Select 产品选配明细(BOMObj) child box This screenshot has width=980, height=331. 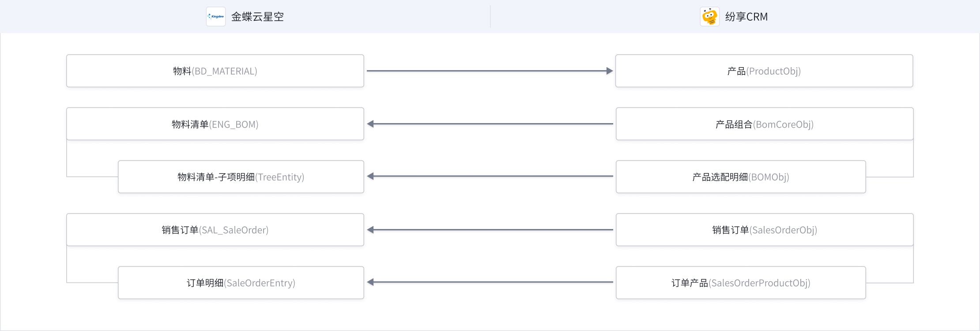(740, 177)
